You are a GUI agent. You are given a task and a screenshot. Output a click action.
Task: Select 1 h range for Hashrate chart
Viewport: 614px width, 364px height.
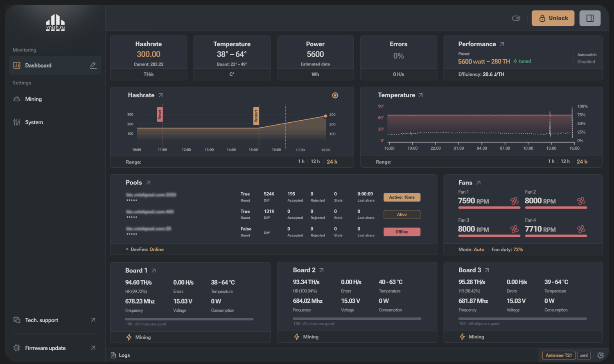pyautogui.click(x=301, y=162)
